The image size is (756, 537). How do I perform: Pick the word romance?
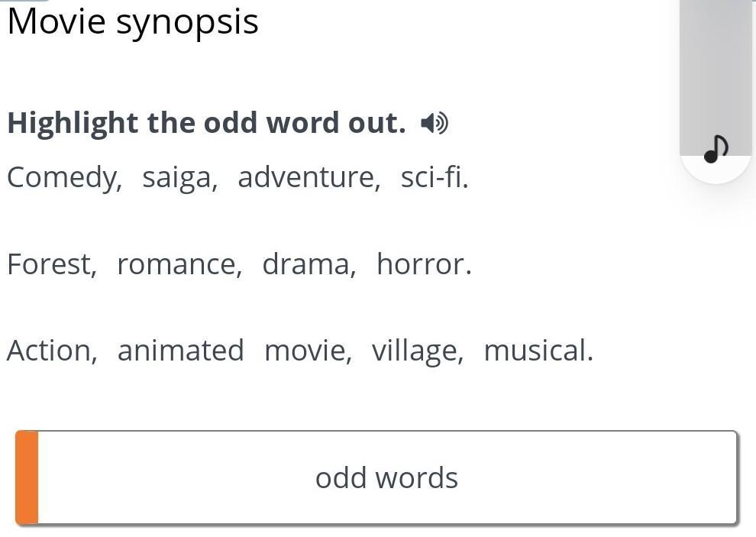(178, 264)
